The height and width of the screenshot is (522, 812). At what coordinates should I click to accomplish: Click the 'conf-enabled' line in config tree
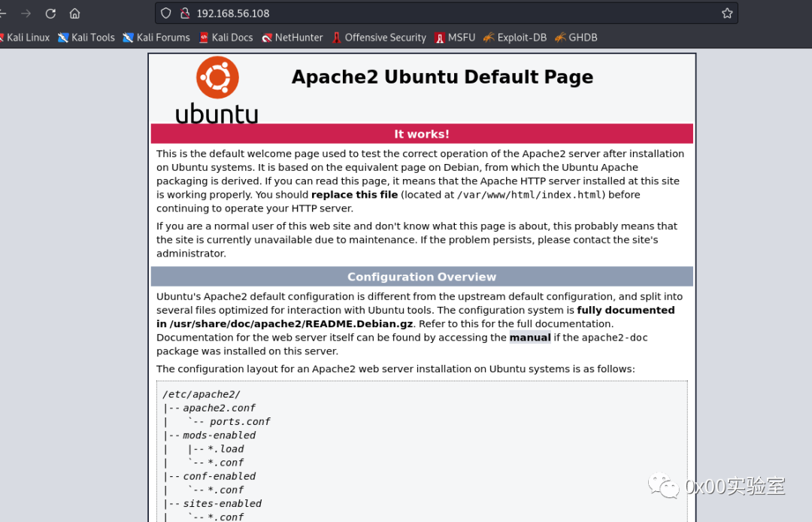(x=219, y=476)
